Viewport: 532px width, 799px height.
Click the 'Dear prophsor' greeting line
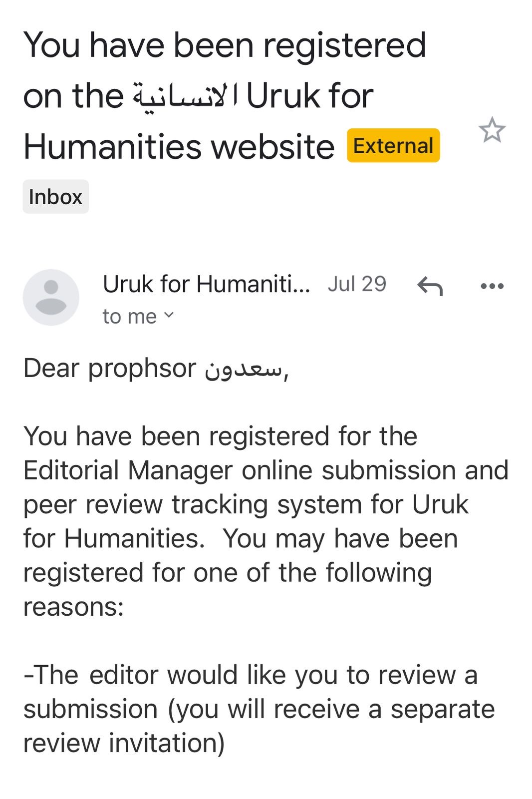click(110, 369)
